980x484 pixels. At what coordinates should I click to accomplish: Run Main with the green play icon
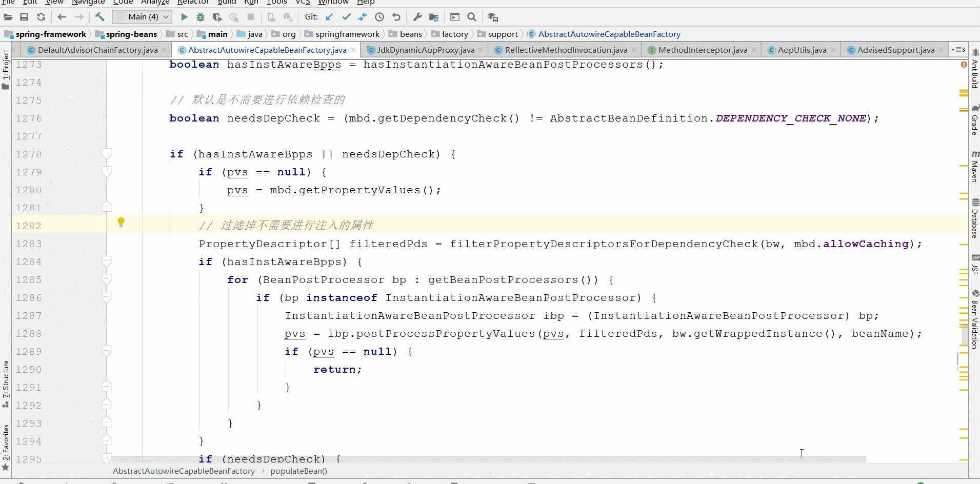click(184, 17)
